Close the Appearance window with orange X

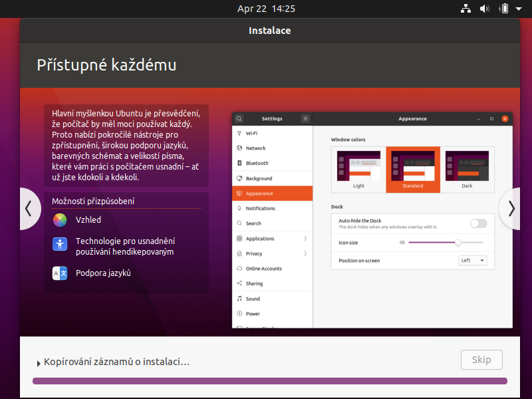(505, 119)
